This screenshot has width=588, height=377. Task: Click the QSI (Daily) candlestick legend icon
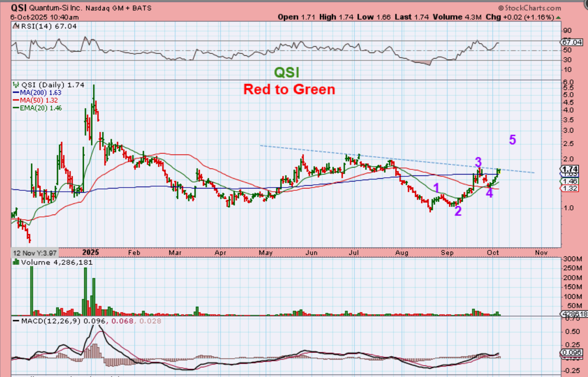[x=15, y=85]
